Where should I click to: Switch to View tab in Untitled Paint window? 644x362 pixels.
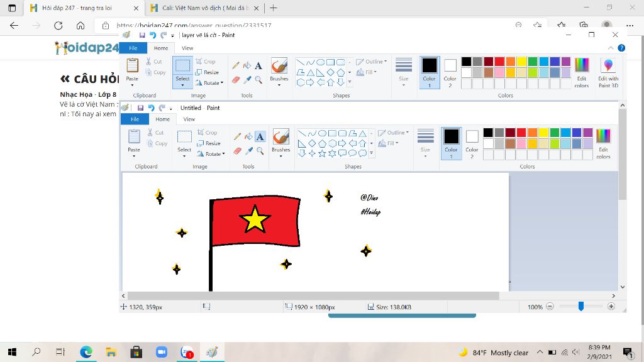pyautogui.click(x=189, y=119)
